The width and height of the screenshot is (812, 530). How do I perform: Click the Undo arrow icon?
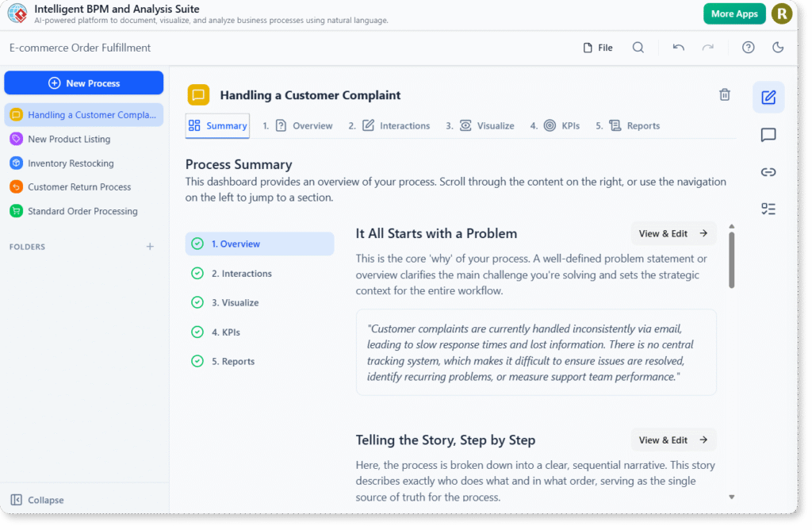(x=678, y=48)
